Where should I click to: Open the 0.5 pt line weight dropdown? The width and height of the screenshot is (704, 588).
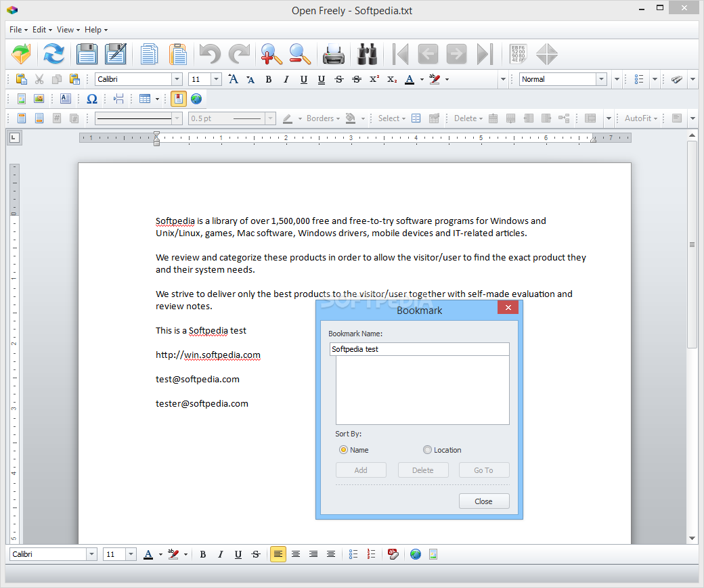pos(270,118)
